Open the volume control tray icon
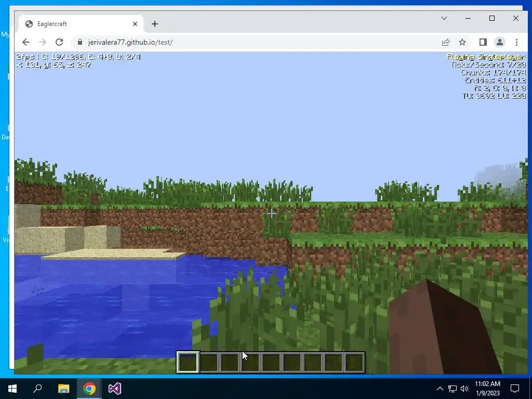Image resolution: width=532 pixels, height=399 pixels. (464, 389)
